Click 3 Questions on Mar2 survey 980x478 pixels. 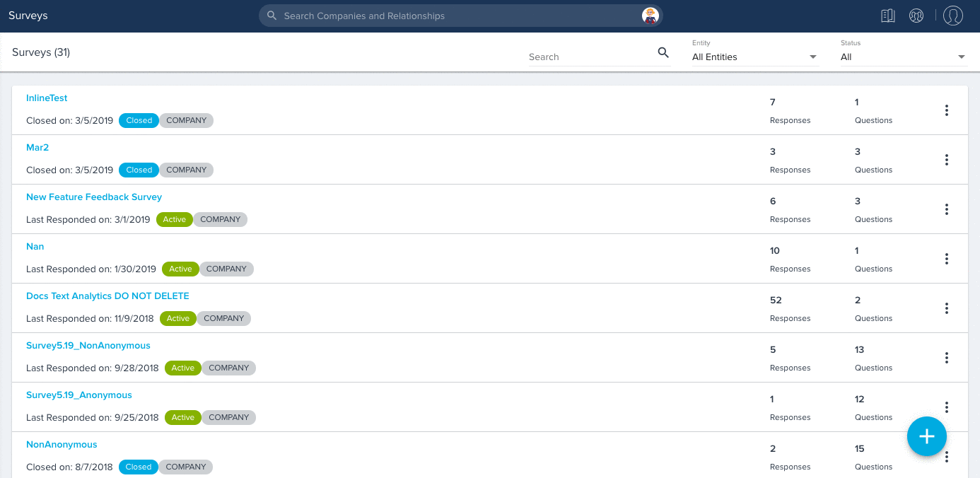(874, 160)
